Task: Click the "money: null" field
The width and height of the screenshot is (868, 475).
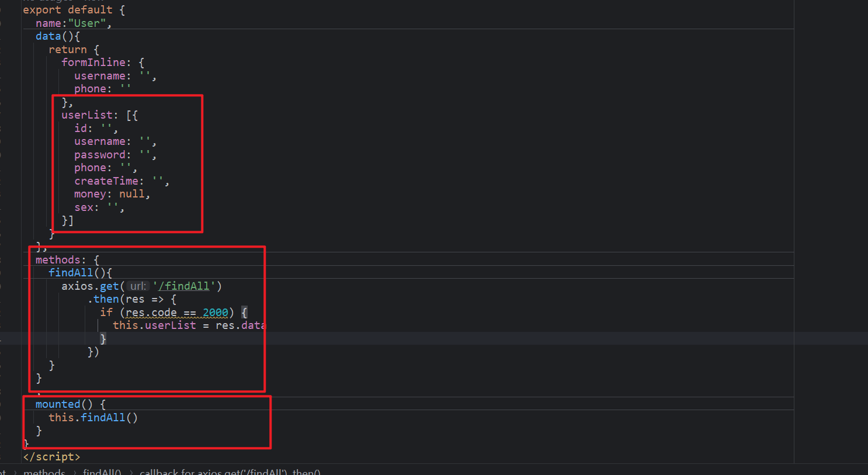Action: click(x=112, y=194)
